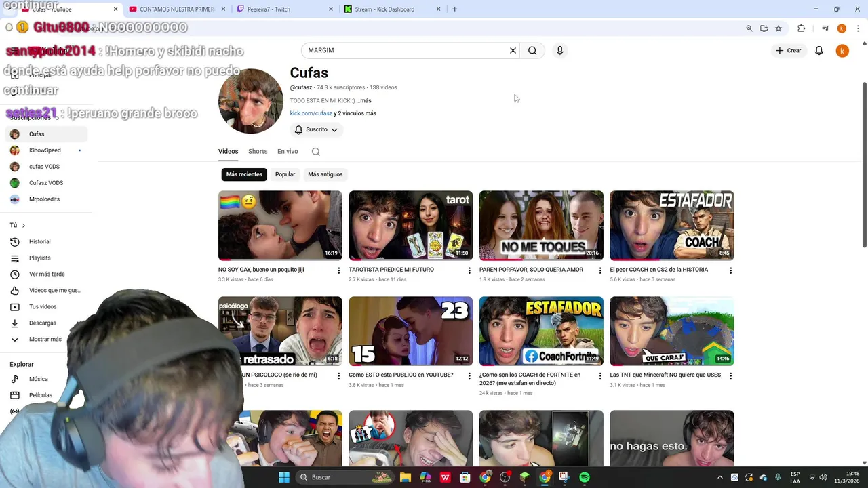Open Videos que me gustan in sidebar

click(x=45, y=290)
